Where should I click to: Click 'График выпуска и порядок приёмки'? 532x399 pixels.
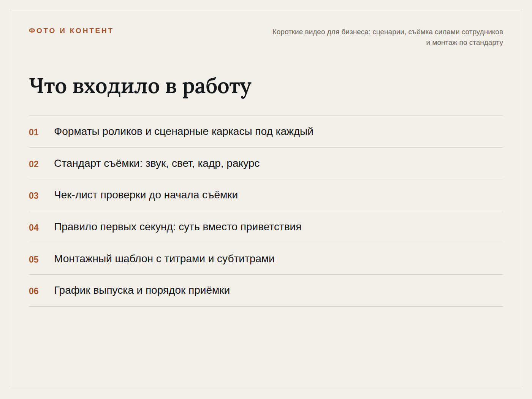tap(142, 290)
